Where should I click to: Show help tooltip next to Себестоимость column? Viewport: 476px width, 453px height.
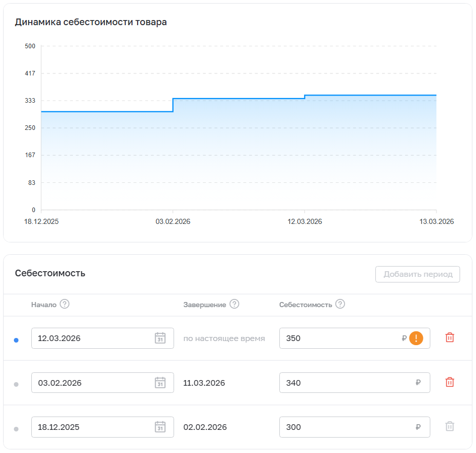pos(340,304)
